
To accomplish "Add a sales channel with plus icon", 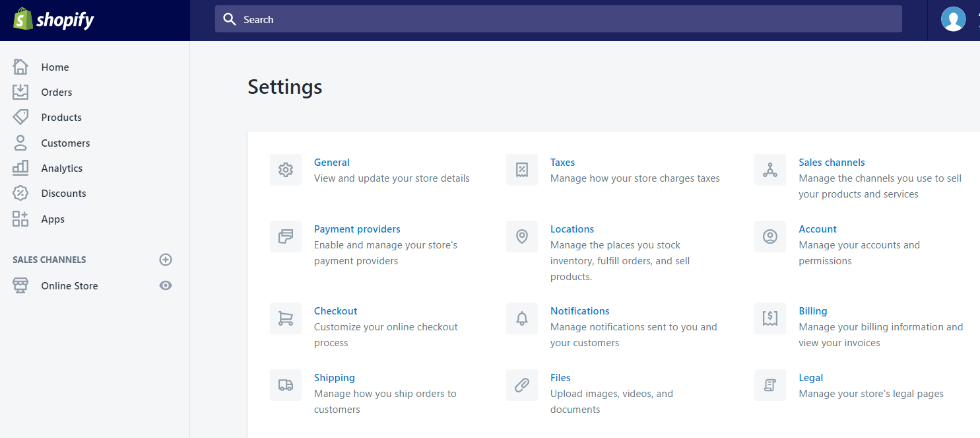I will pos(166,260).
